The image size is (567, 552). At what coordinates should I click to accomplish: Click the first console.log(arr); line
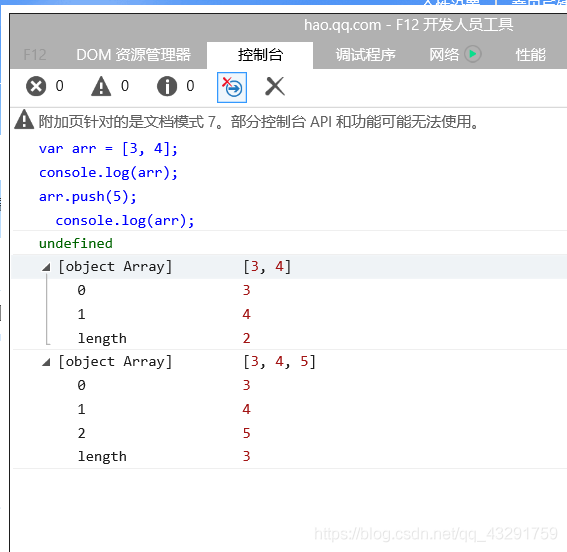click(x=108, y=173)
